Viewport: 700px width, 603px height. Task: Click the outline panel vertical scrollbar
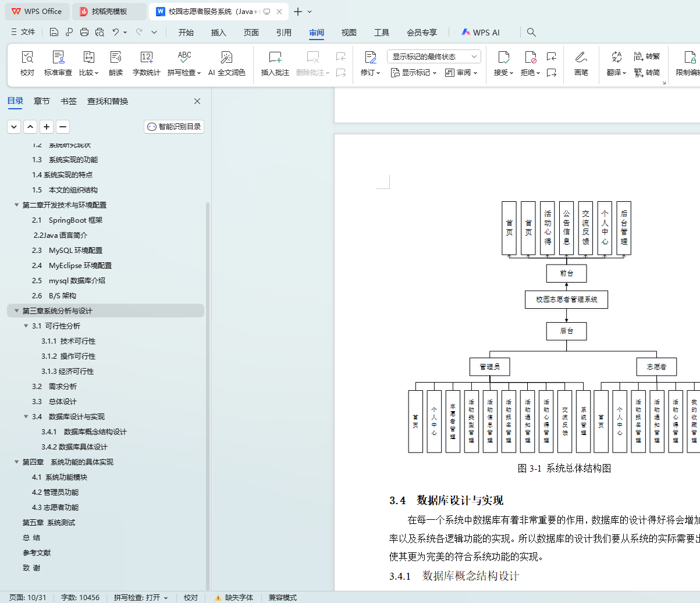click(208, 395)
